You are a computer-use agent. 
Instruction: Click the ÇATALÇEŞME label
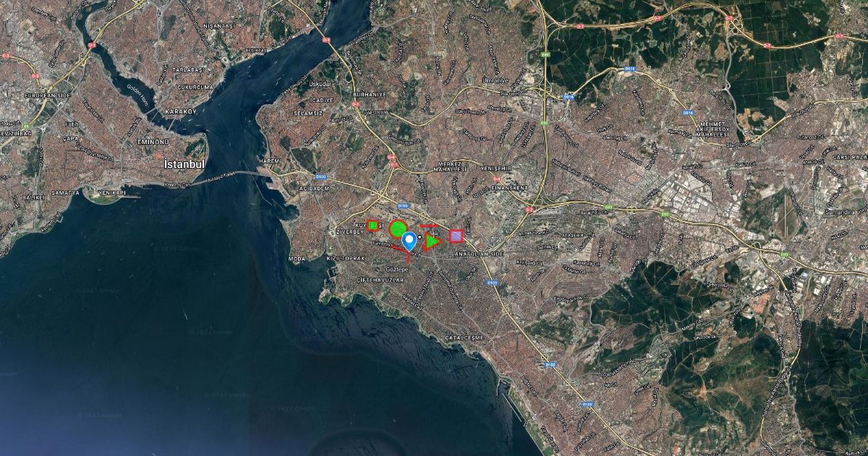(464, 338)
